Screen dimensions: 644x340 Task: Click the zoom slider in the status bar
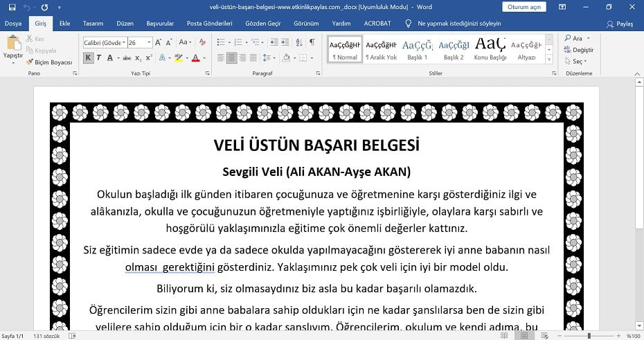[589, 336]
